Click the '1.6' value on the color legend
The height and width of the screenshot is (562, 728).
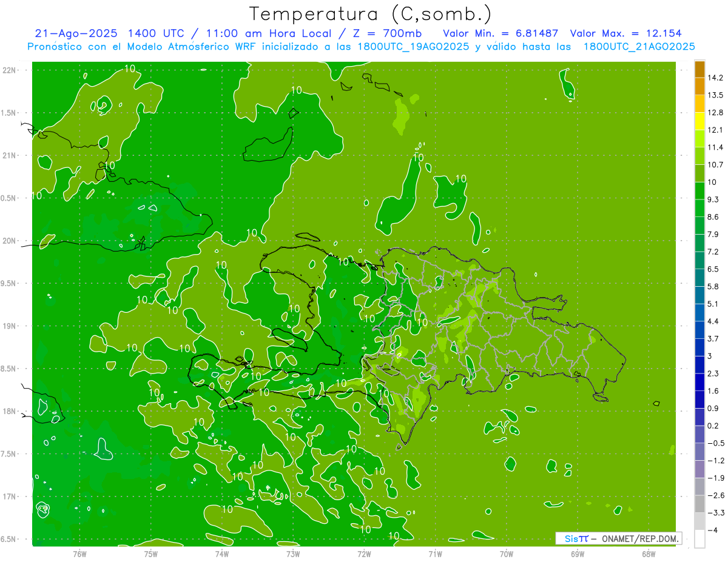pyautogui.click(x=713, y=391)
